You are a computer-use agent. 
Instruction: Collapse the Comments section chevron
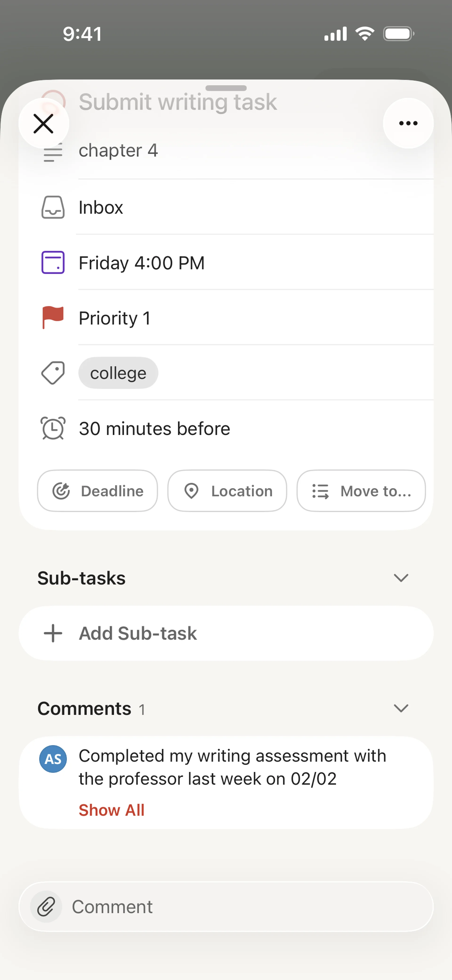click(x=401, y=708)
